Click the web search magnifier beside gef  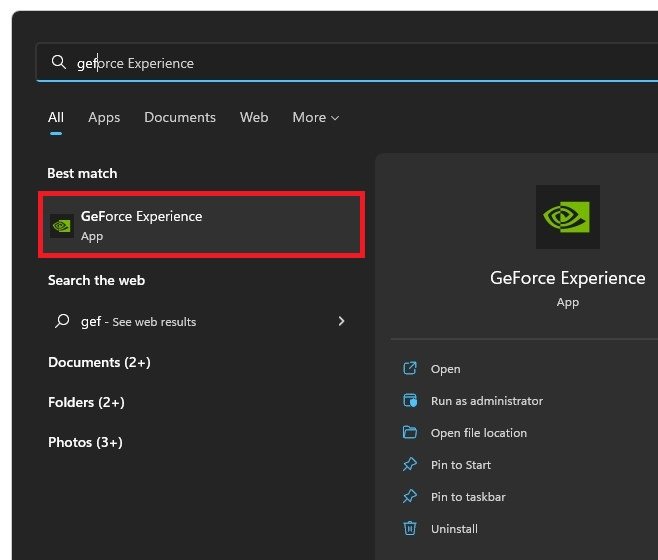point(61,322)
